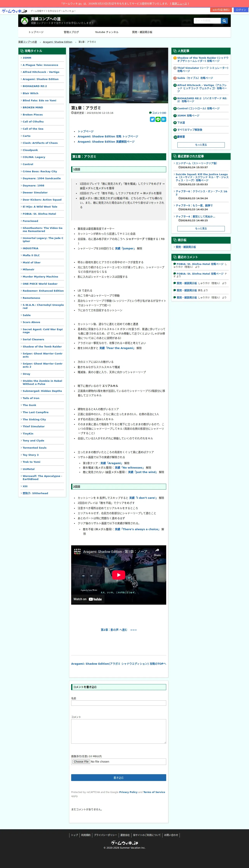Open popular article Shadow of the Tomb Raider
Screen dimensions: 249x868
(203, 59)
